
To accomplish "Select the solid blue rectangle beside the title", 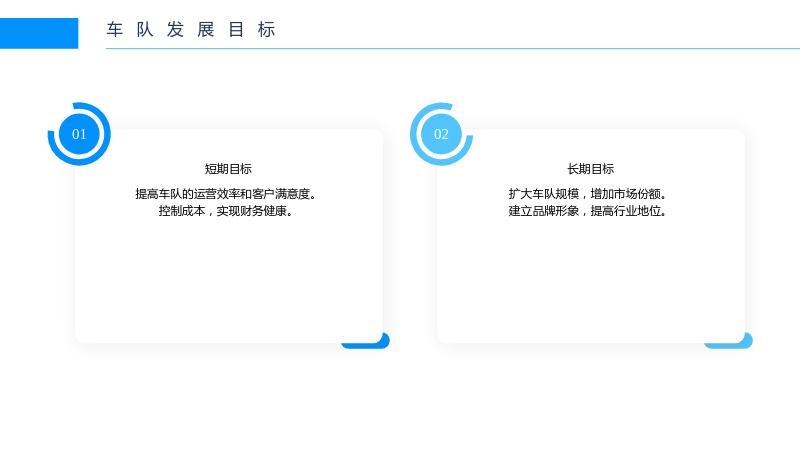I will 39,33.
